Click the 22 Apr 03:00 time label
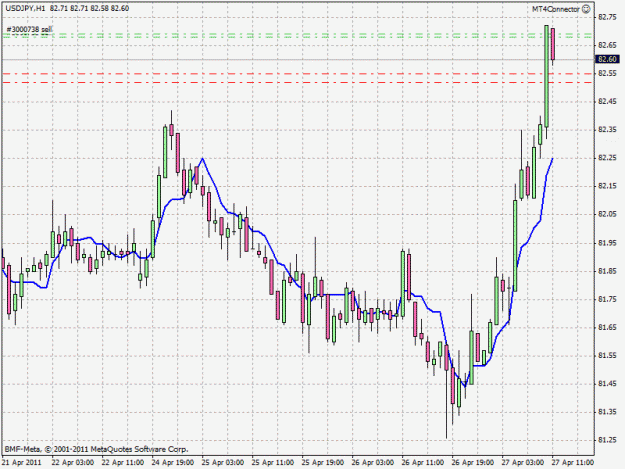The image size is (625, 469). (73, 462)
